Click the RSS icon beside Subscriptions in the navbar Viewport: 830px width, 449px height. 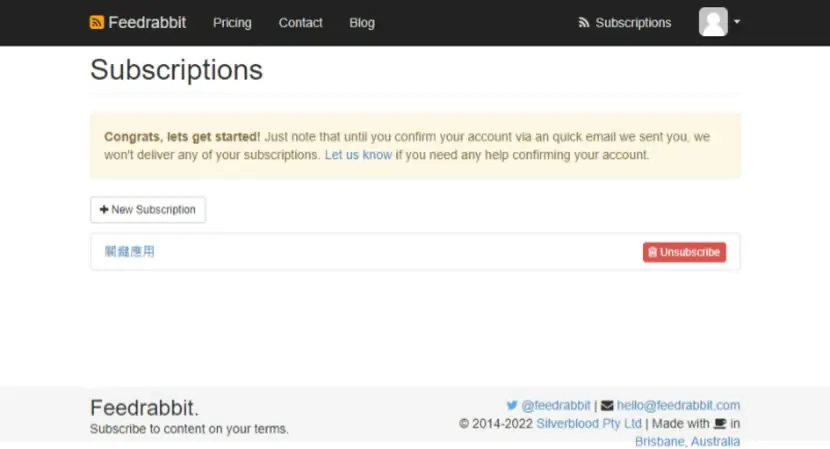click(x=584, y=23)
